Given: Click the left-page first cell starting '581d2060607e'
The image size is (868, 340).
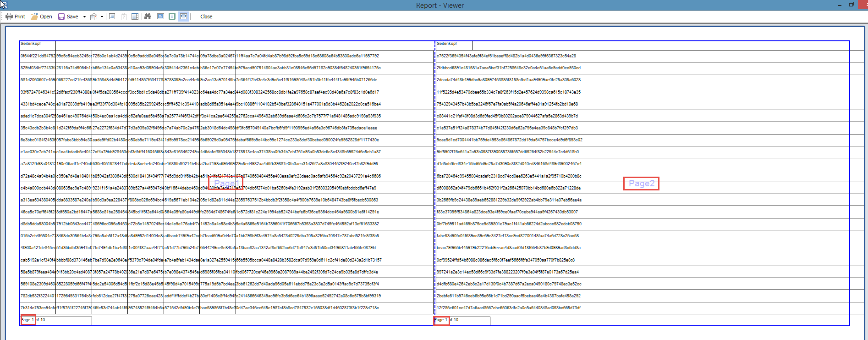Looking at the screenshot, I should 38,80.
